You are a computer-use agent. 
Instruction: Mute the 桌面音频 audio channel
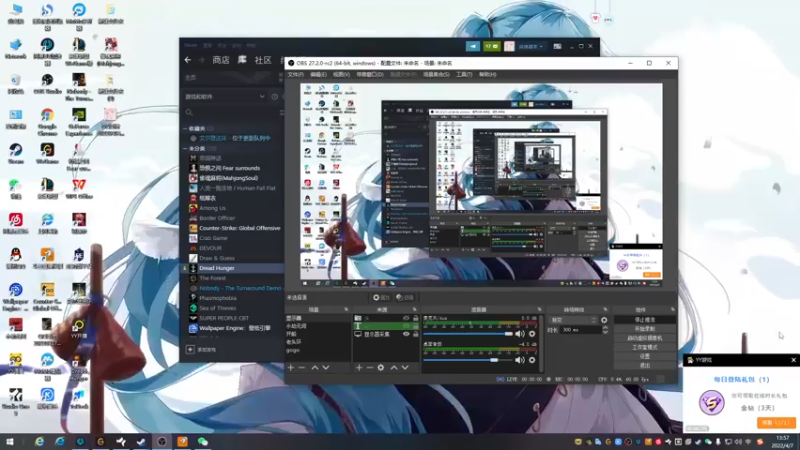[519, 360]
